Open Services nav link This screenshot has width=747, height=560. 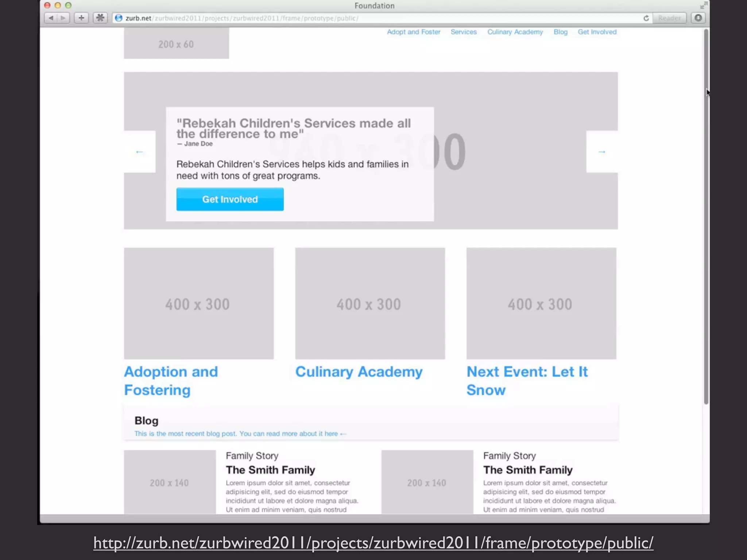pos(464,32)
